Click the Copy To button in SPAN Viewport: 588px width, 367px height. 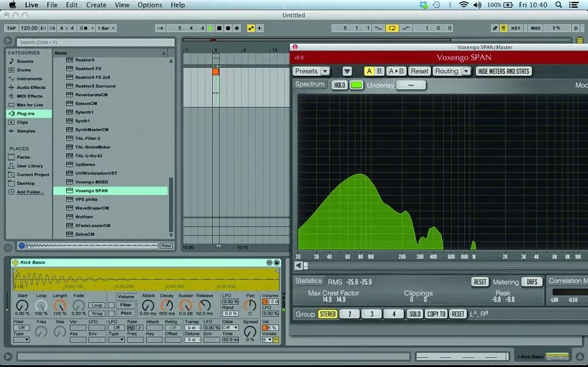pyautogui.click(x=436, y=314)
